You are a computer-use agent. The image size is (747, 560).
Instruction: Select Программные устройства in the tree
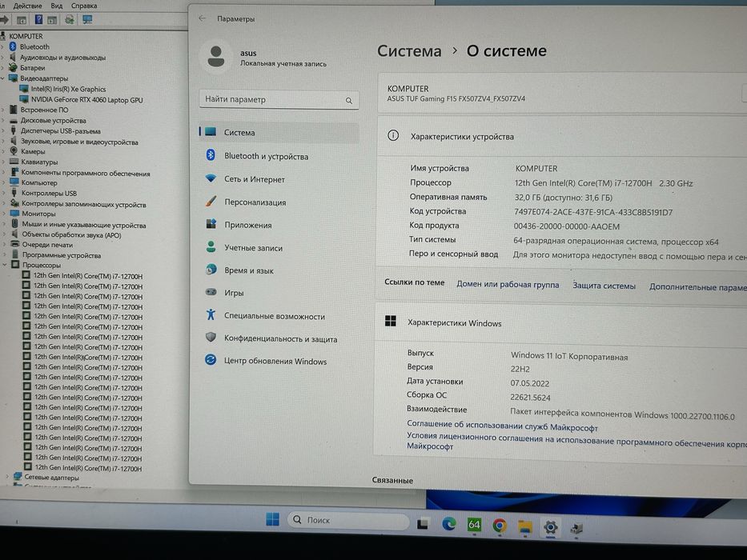62,255
